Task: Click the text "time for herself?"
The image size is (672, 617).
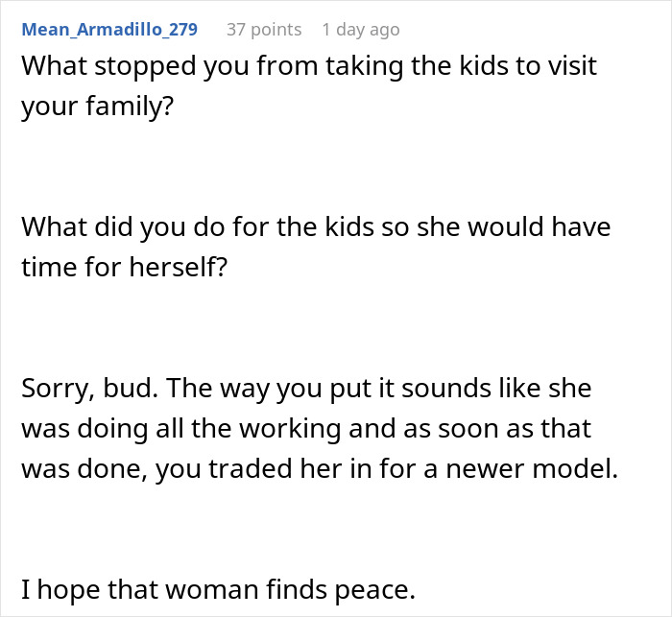Action: [x=125, y=268]
